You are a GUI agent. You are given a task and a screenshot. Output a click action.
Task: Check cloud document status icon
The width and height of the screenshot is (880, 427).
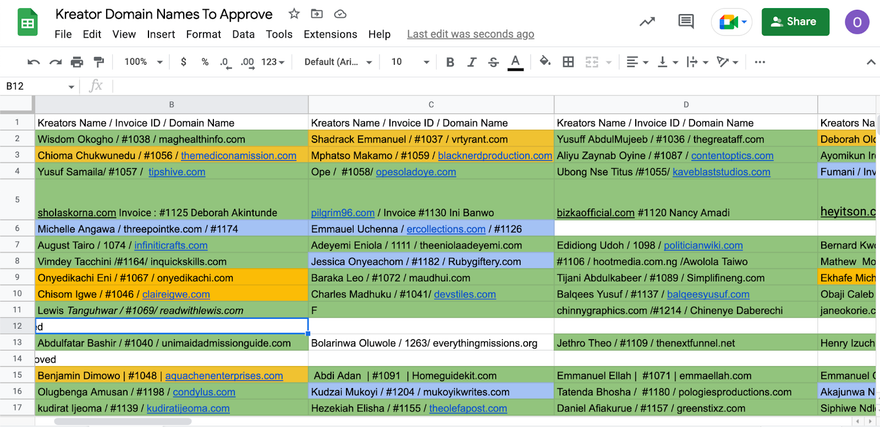pos(340,14)
